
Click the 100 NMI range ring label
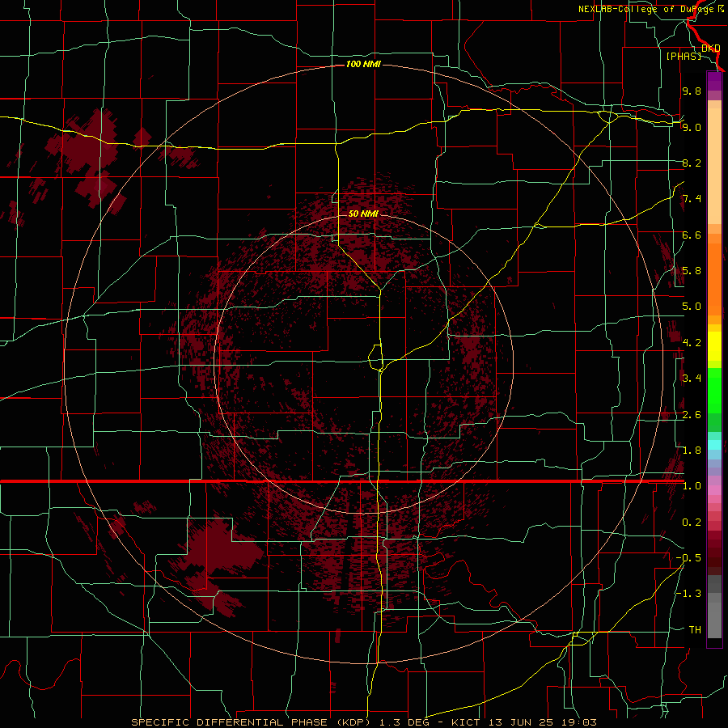(x=363, y=64)
